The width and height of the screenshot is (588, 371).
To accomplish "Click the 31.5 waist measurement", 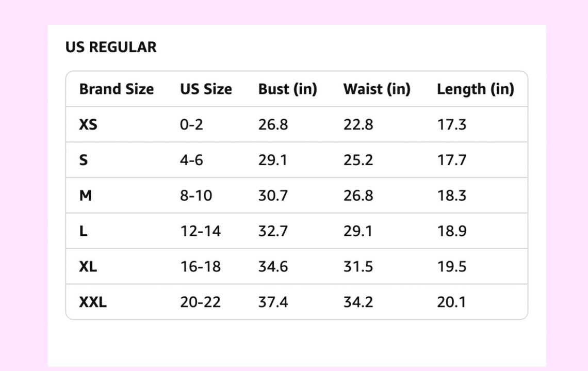I will (358, 267).
